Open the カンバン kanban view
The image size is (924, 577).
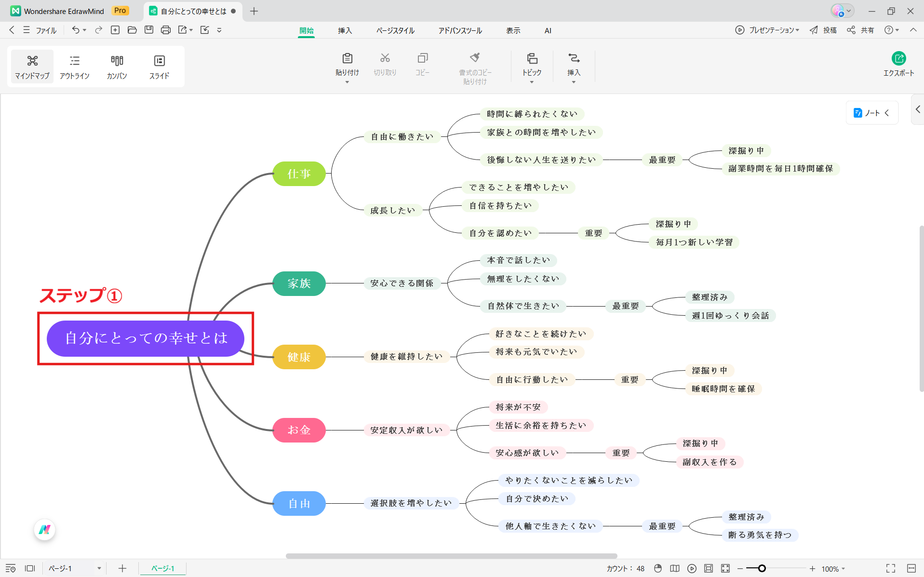click(117, 67)
